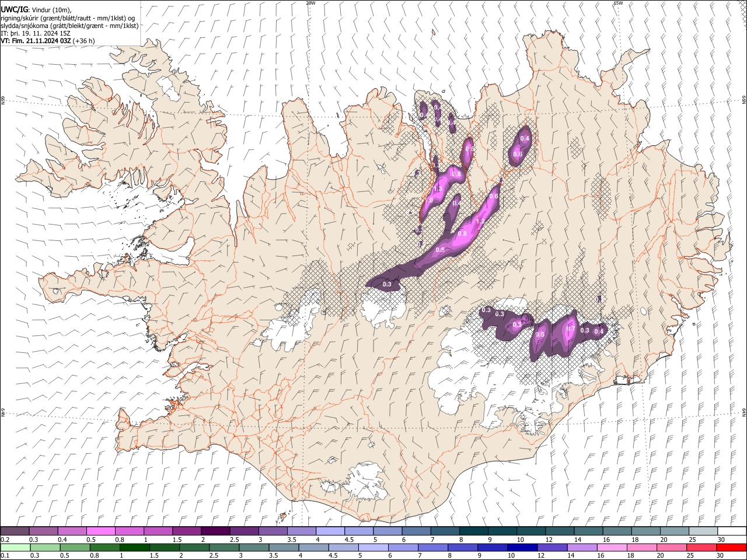
Task: Click the pale green 0.1–0.3 rain legend swatch
Action: [x=15, y=547]
